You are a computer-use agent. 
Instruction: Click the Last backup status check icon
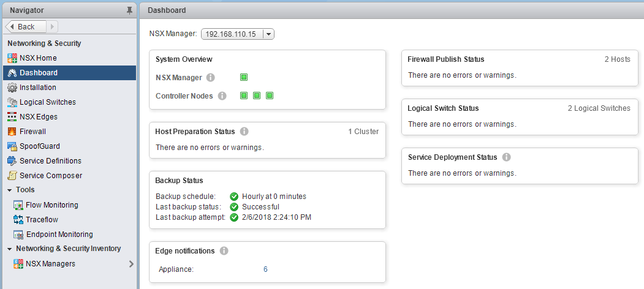[x=234, y=207]
